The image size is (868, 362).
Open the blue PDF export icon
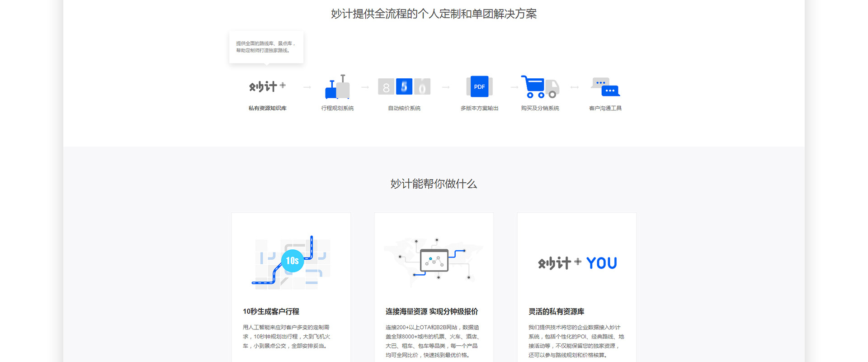[479, 86]
